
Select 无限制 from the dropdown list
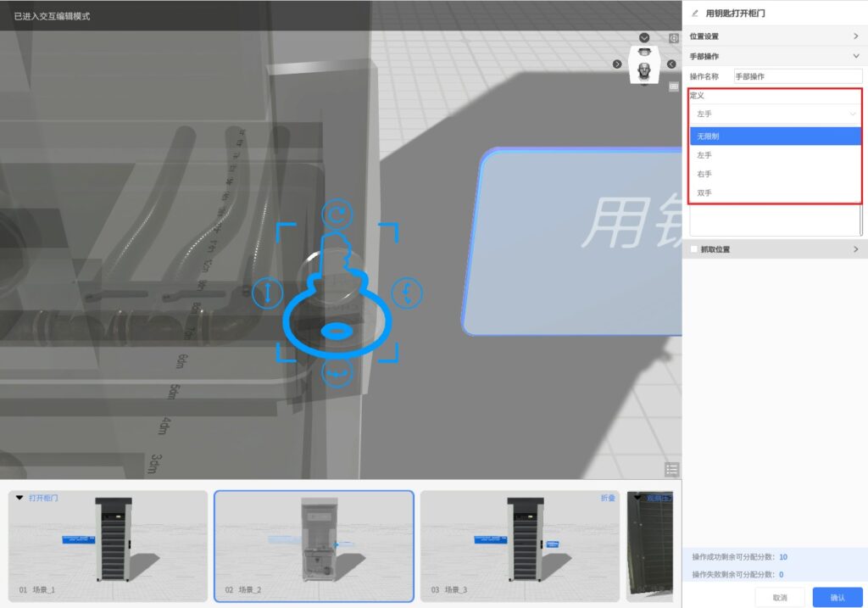(x=775, y=137)
